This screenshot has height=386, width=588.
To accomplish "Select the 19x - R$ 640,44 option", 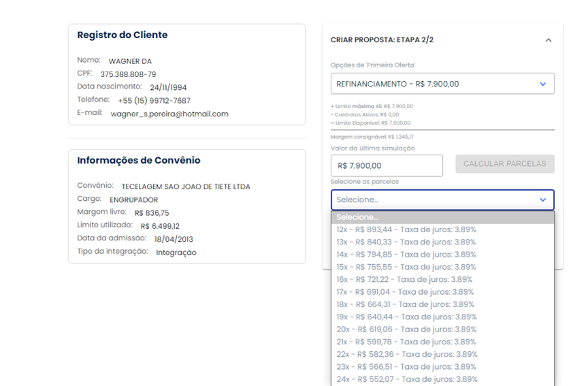I will click(407, 317).
